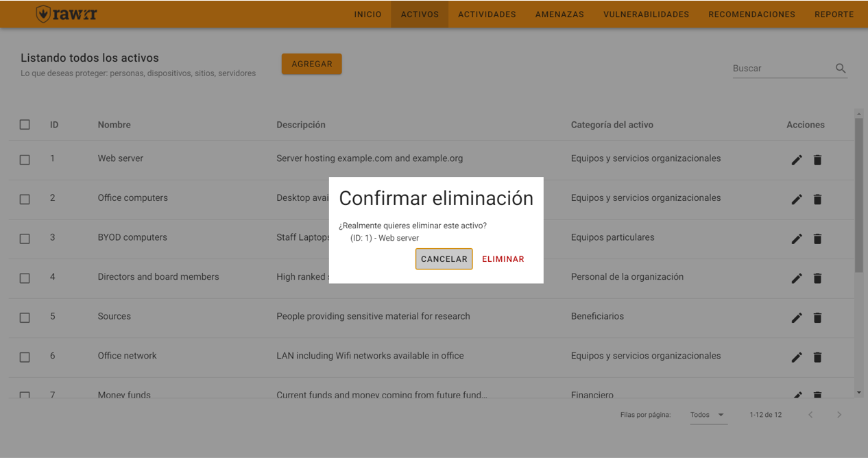This screenshot has height=458, width=868.
Task: Navigate to Vulnerabilidades section
Action: [646, 14]
